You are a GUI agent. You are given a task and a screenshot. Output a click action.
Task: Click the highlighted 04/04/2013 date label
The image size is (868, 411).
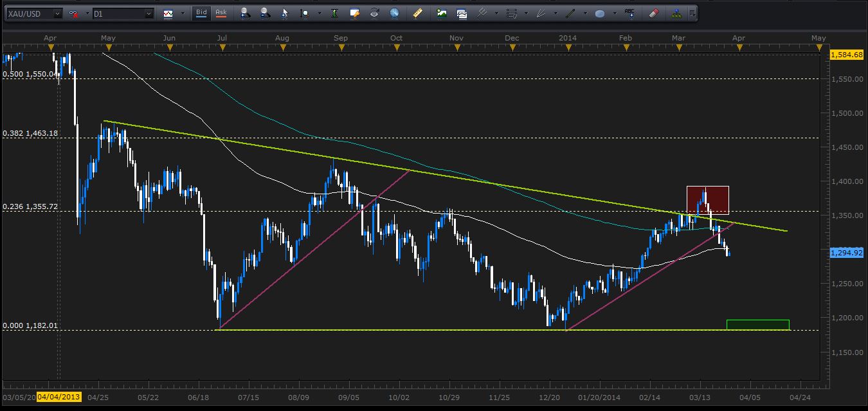[x=59, y=397]
